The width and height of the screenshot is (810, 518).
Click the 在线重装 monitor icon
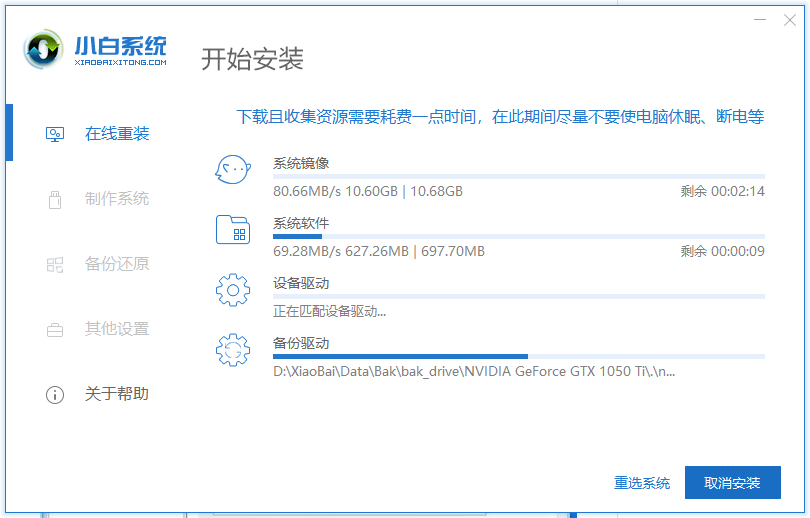55,134
